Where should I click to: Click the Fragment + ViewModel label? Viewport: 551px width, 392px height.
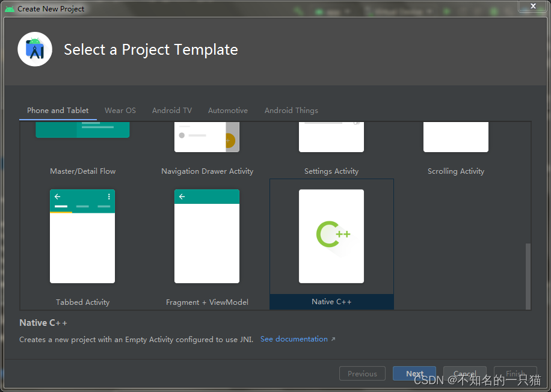[207, 302]
